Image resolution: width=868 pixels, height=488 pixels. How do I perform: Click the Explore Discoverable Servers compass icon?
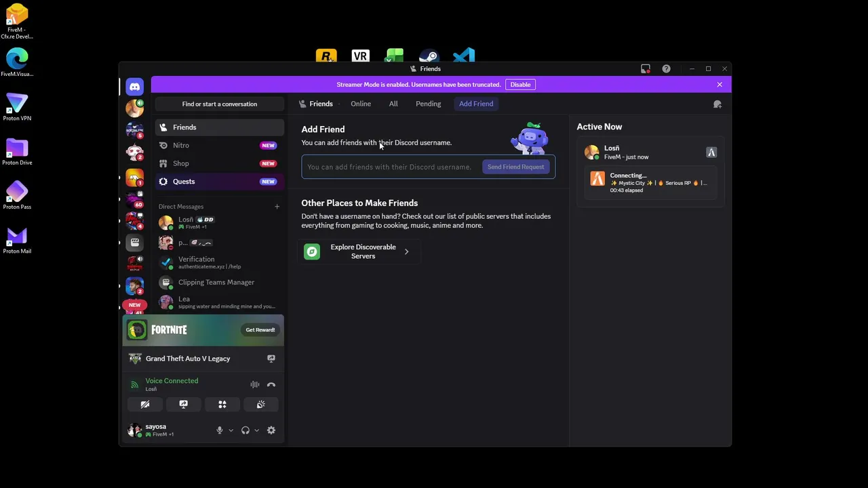pos(312,251)
